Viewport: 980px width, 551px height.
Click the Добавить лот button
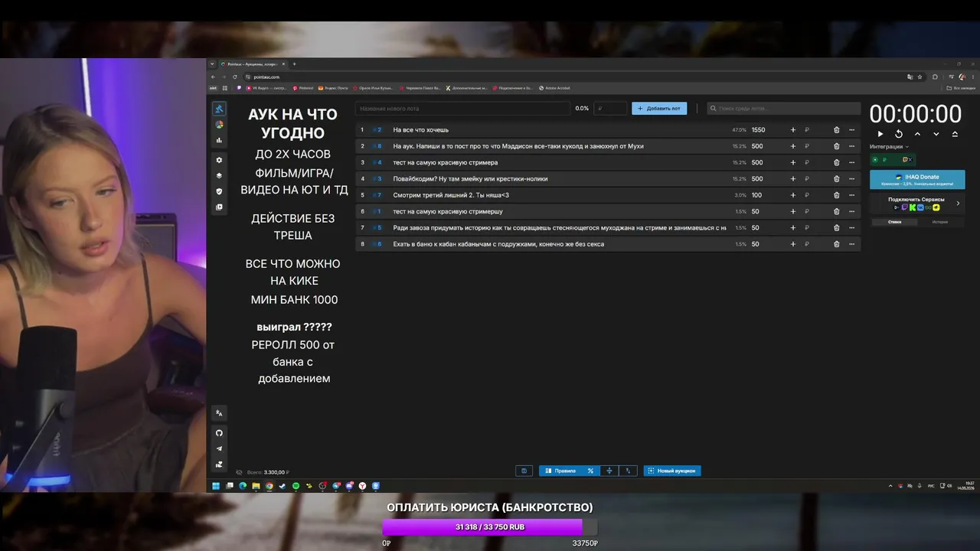tap(659, 109)
